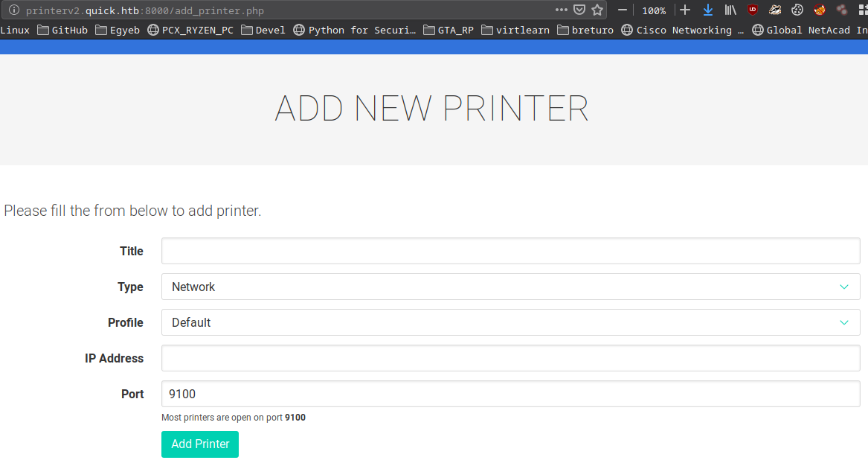
Task: Zoom out with the minus button
Action: pyautogui.click(x=623, y=10)
